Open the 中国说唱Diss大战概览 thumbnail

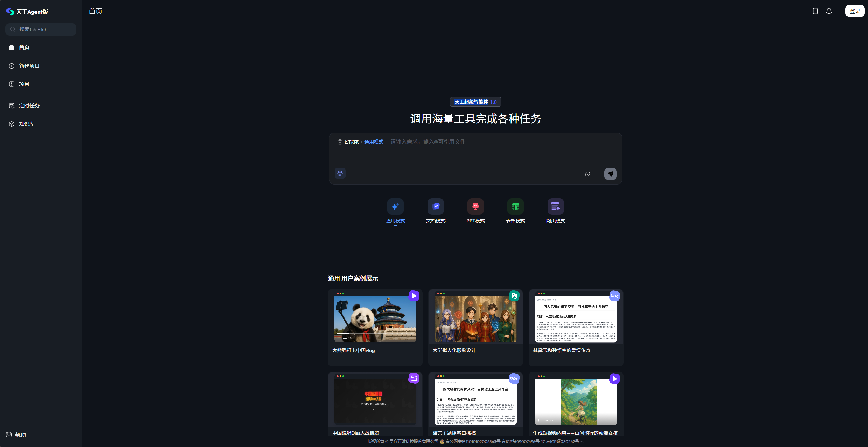375,401
